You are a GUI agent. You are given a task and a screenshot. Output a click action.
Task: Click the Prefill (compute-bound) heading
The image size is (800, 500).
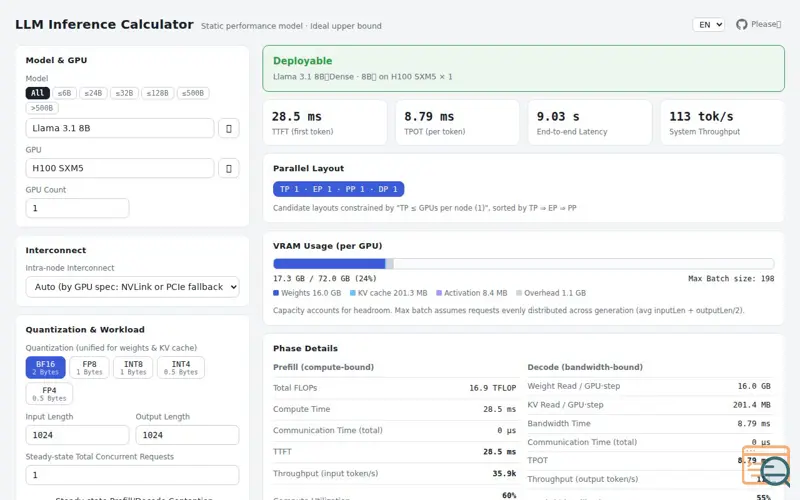pyautogui.click(x=323, y=367)
